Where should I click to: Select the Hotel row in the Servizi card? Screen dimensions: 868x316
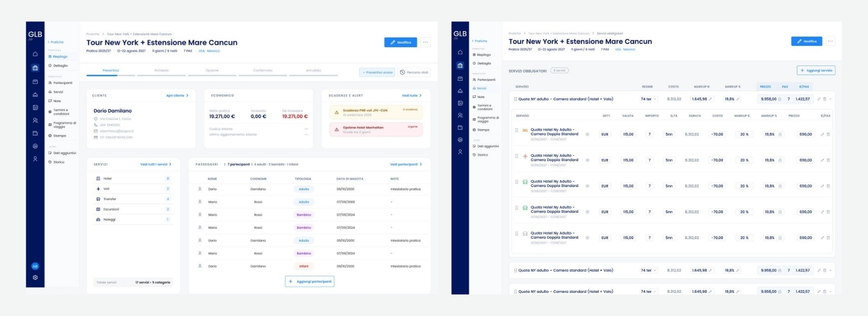[133, 179]
